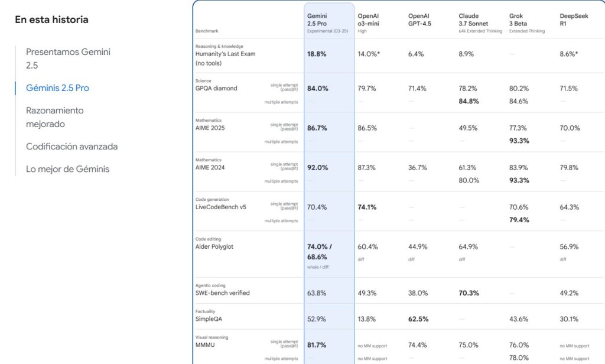Go to the Codificación avanzada section

pos(71,147)
